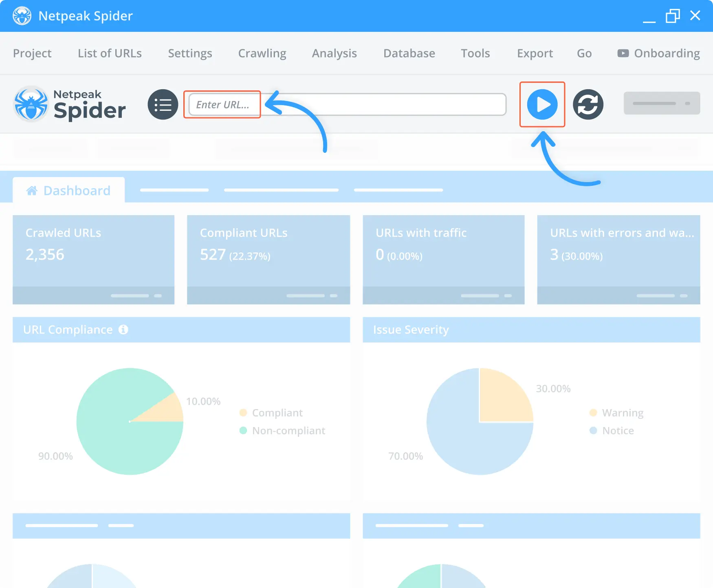The height and width of the screenshot is (588, 713).
Task: Open the Tools menu
Action: 475,53
